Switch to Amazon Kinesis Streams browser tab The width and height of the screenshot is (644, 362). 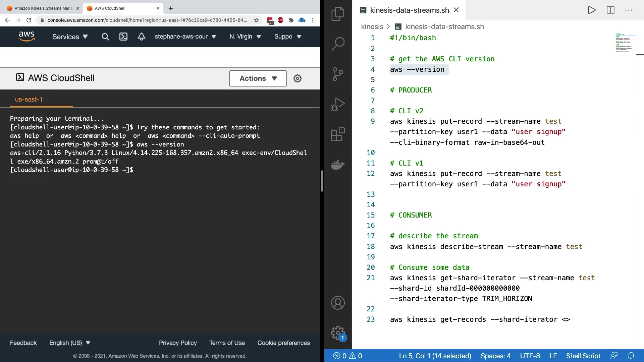[42, 8]
